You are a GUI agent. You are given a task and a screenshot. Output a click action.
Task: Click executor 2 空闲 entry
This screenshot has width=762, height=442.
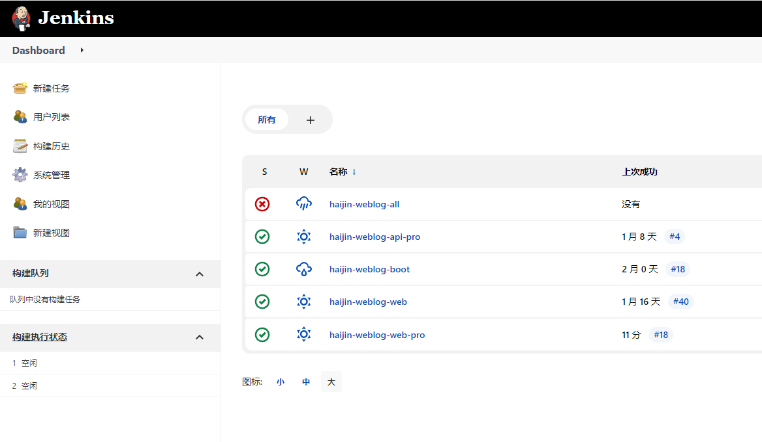[25, 386]
